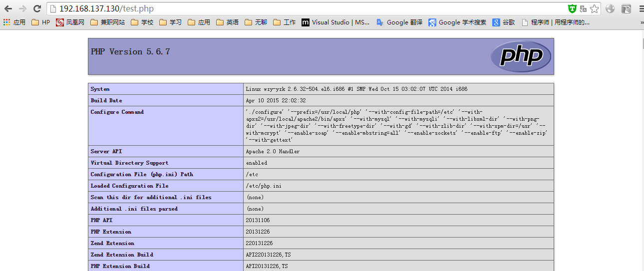Open the Apps grid shortcut in bookmarks bar
The width and height of the screenshot is (644, 271).
14,22
